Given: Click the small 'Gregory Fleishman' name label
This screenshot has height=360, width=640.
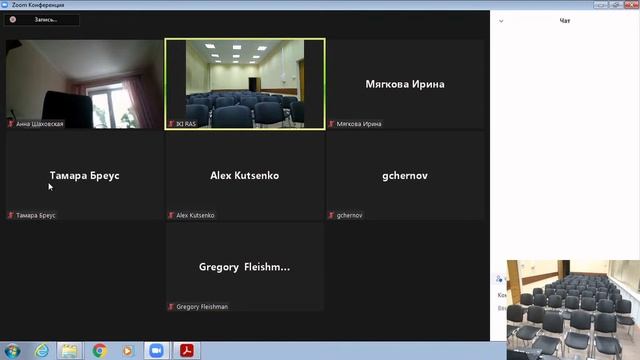Looking at the screenshot, I should [202, 307].
